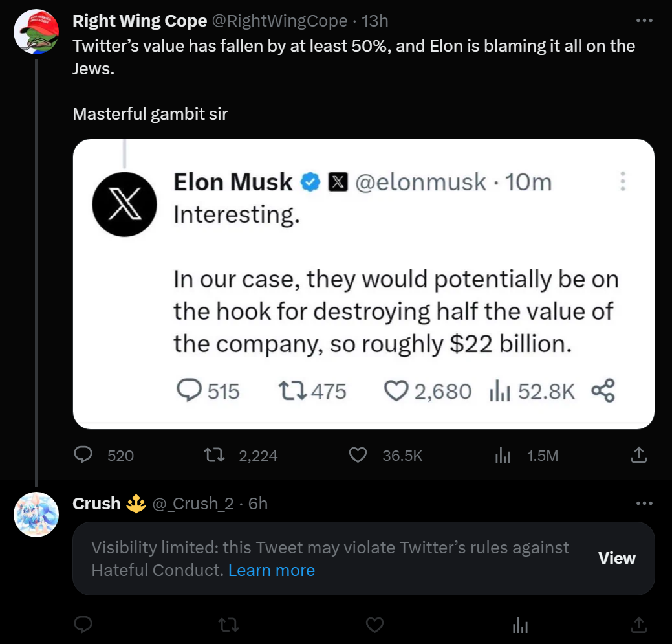Open more options for Right Wing Cope tweet
The height and width of the screenshot is (644, 672).
coord(644,20)
